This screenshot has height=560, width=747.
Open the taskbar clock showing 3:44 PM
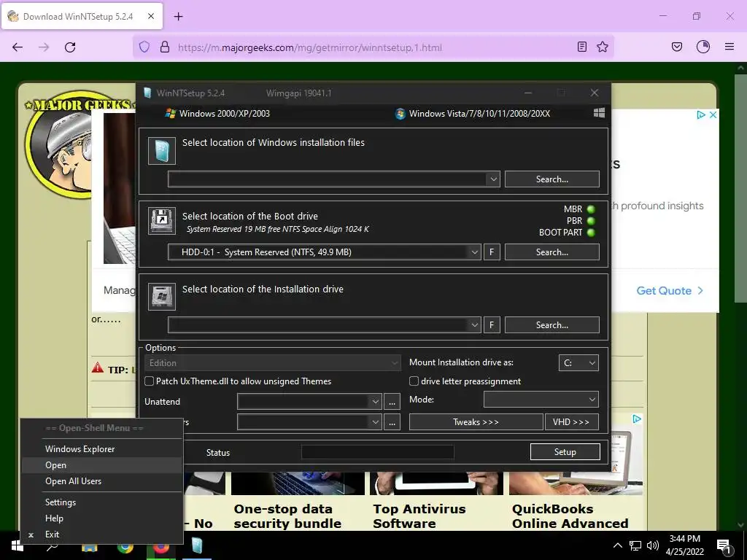(x=684, y=545)
